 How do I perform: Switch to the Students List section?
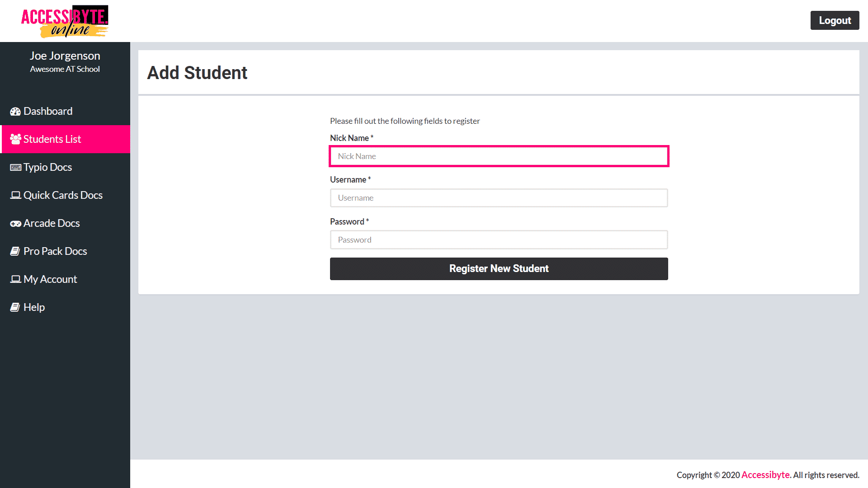pyautogui.click(x=52, y=139)
